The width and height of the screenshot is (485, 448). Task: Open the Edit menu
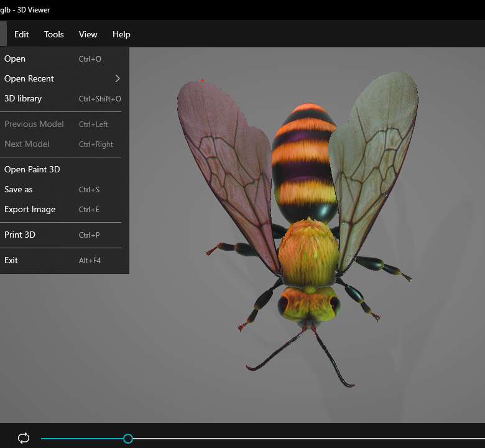pos(22,34)
